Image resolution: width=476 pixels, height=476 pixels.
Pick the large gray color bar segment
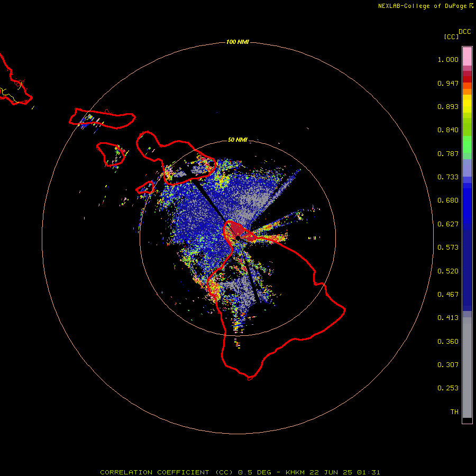pos(467,370)
